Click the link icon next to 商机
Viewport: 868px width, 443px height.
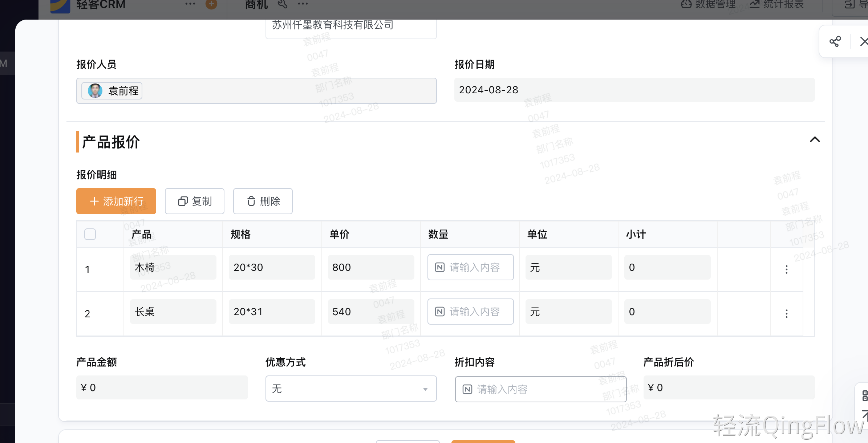pos(283,4)
